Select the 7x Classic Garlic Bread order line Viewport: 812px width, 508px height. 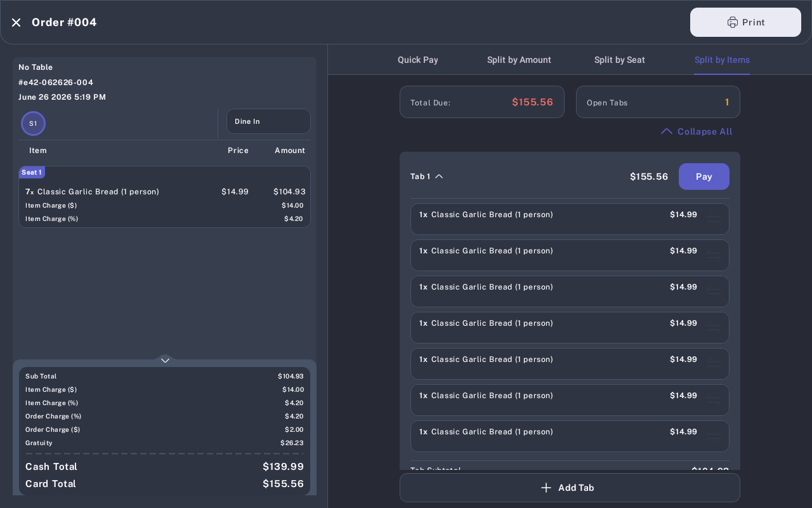click(x=165, y=192)
